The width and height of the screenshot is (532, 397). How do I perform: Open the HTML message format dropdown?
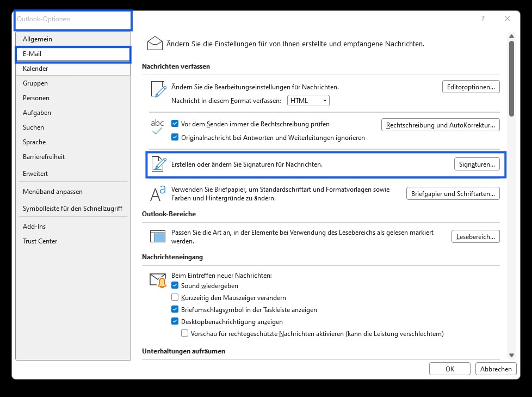click(308, 101)
